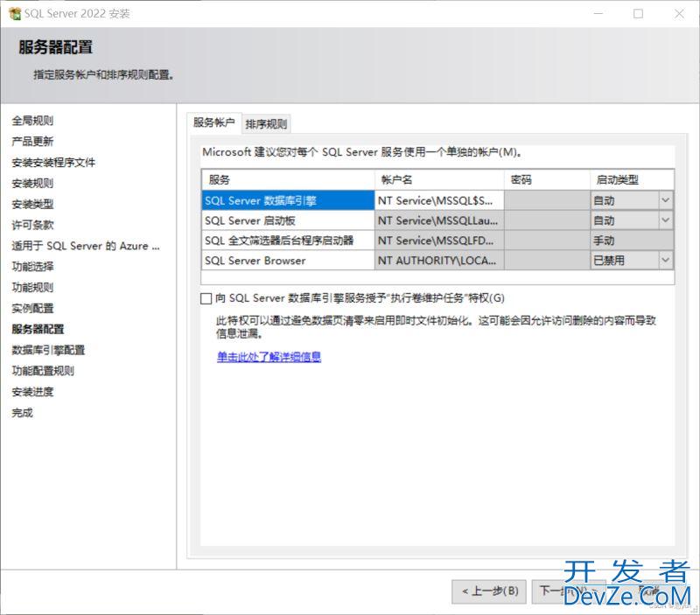The width and height of the screenshot is (700, 615).
Task: Click the password cell for SQL Server 数据库引擎
Action: coord(547,200)
